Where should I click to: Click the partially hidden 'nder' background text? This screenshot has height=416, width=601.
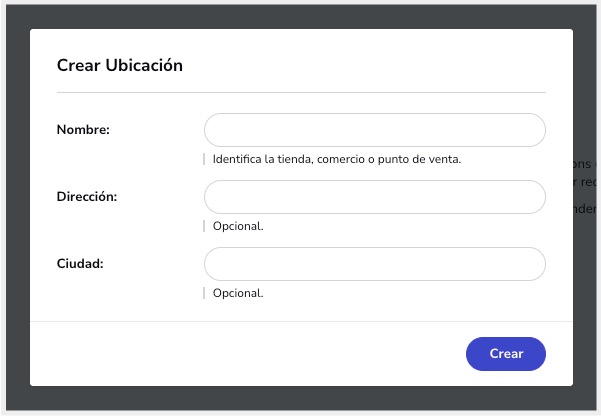coord(585,209)
